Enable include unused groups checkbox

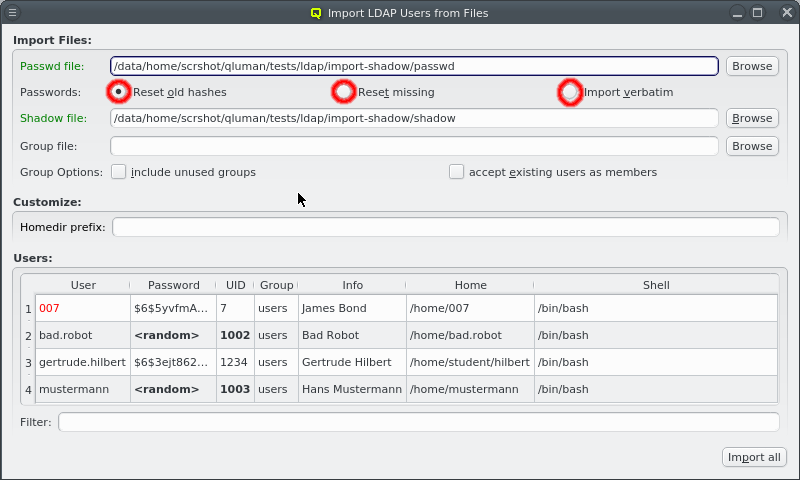(118, 172)
